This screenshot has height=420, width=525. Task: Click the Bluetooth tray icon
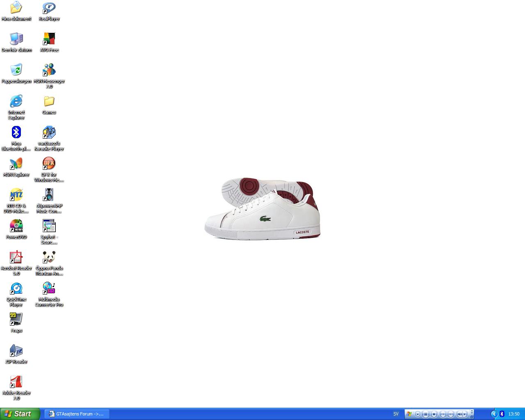(x=502, y=414)
